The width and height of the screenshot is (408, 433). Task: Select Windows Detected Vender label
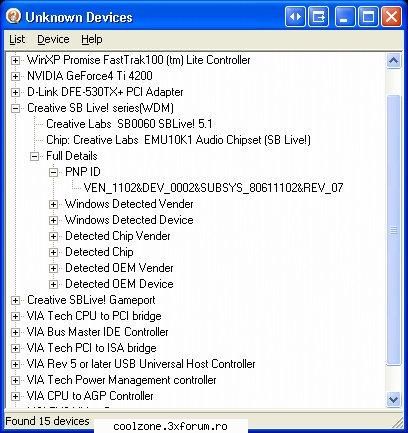pyautogui.click(x=129, y=204)
